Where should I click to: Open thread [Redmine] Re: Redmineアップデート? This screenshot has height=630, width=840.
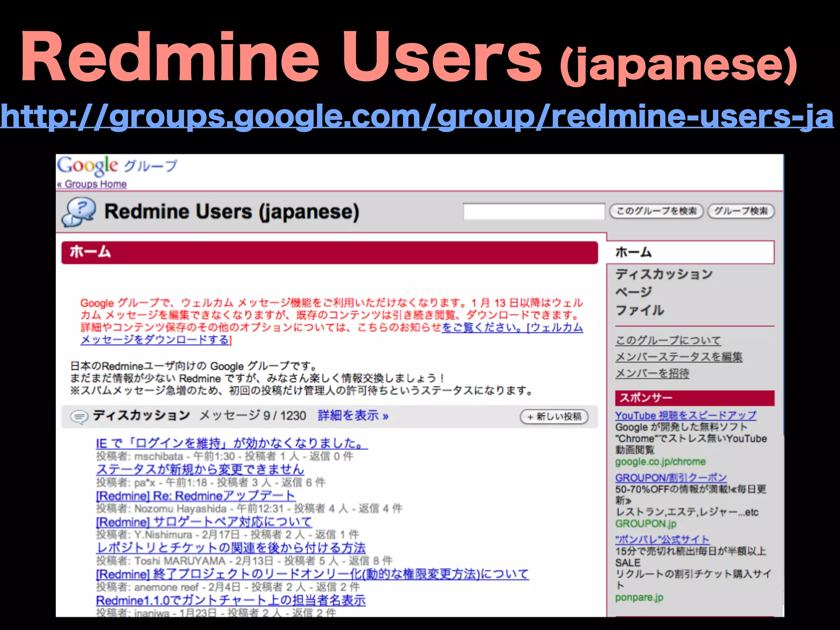[x=196, y=496]
